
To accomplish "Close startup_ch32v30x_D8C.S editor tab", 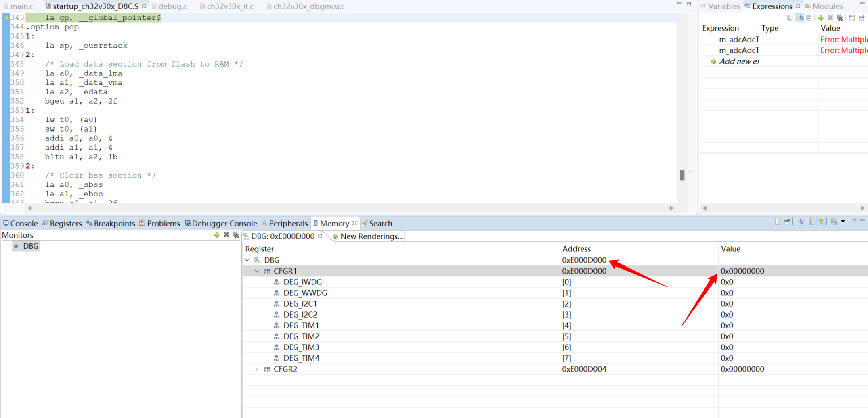I will coord(144,6).
